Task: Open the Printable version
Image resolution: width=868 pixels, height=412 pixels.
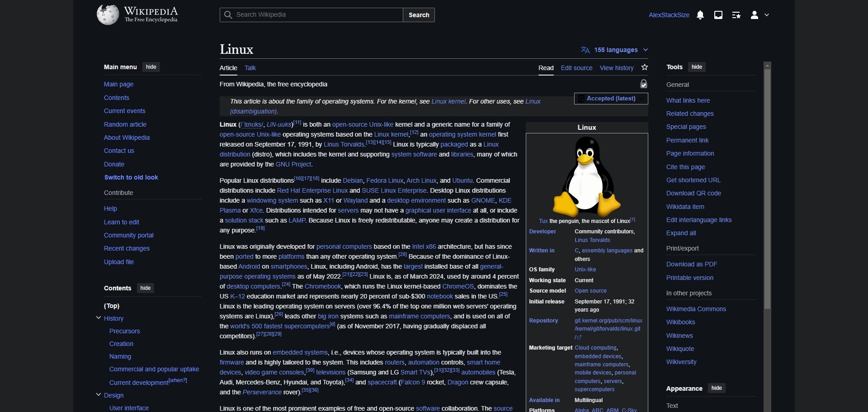Action: [690, 278]
